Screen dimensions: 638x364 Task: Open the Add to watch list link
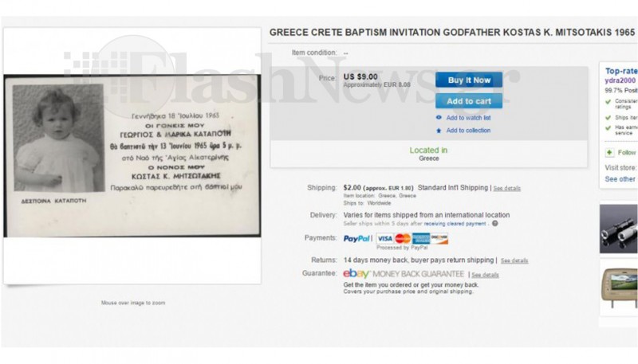[x=468, y=118]
